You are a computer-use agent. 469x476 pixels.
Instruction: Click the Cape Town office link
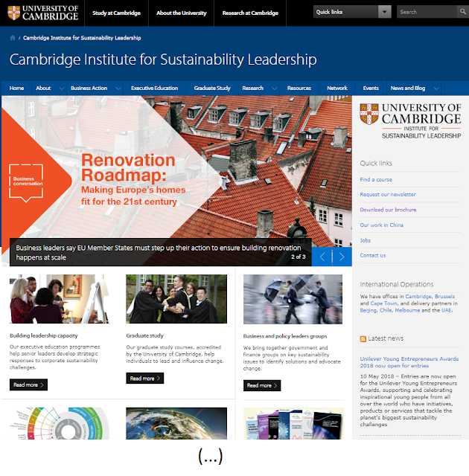click(x=383, y=303)
